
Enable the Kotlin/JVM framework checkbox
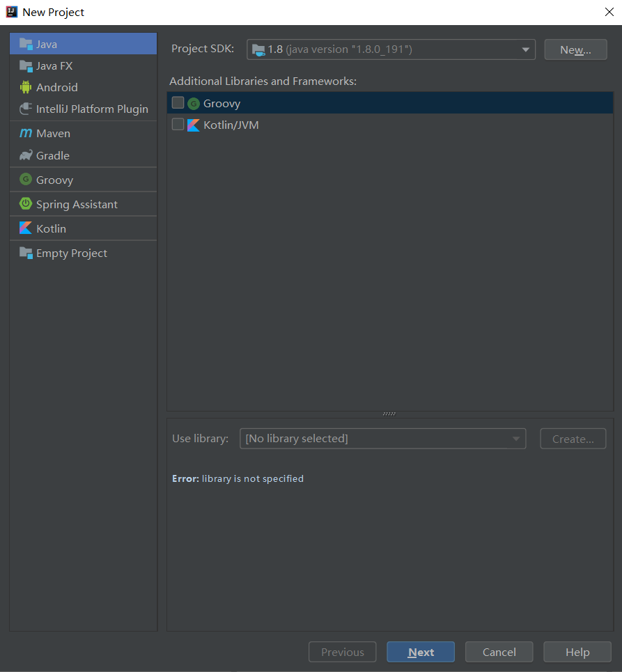[x=178, y=124]
